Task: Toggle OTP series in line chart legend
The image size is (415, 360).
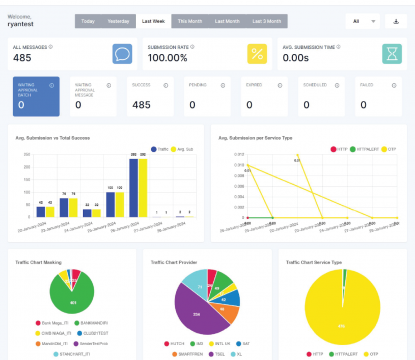Action: point(389,149)
